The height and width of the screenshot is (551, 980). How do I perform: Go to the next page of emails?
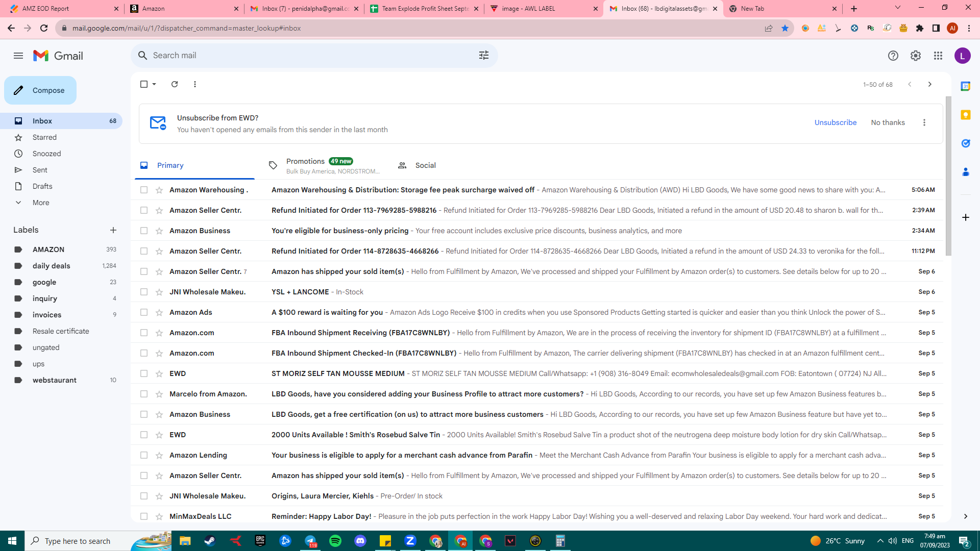pos(929,84)
